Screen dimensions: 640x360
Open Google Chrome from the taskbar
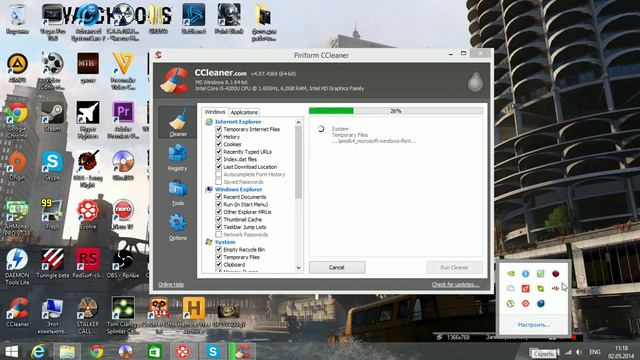click(96, 351)
